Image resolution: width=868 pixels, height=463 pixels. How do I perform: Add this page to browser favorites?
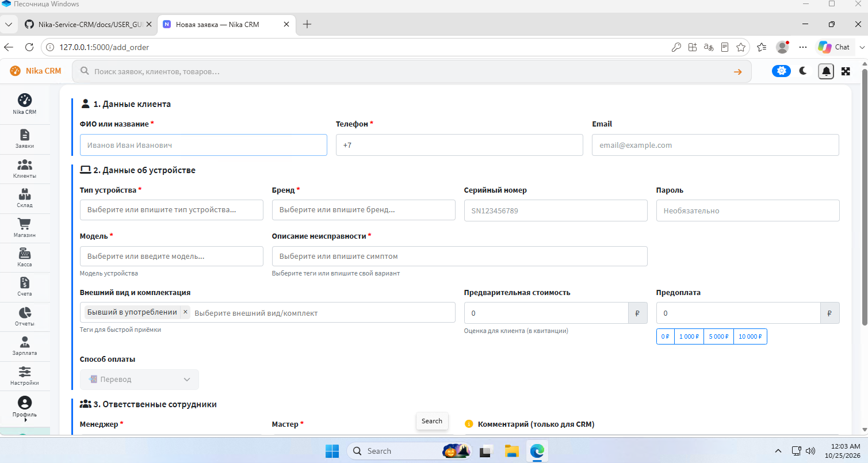pyautogui.click(x=741, y=47)
